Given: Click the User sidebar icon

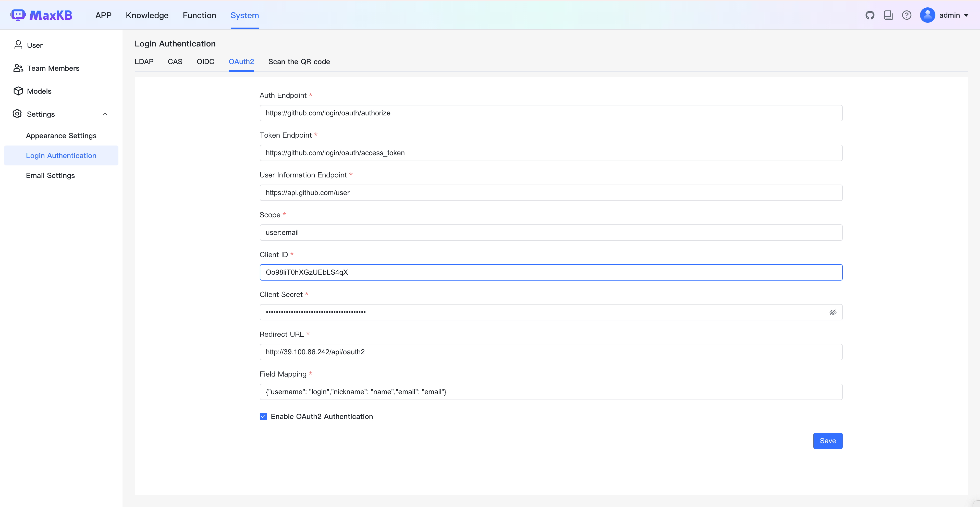Looking at the screenshot, I should click(x=18, y=45).
